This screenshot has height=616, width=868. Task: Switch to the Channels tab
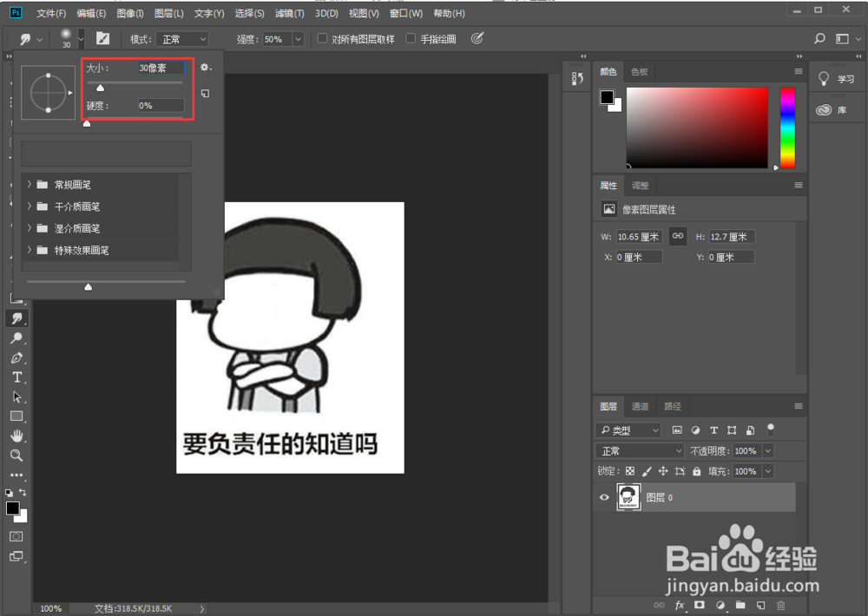click(x=640, y=406)
